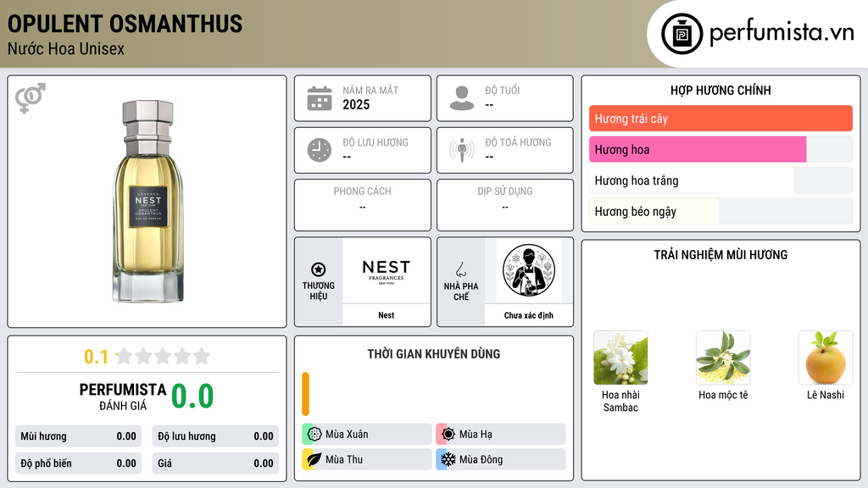The image size is (868, 488).
Task: Click the Mùi hương 0.00 score row
Action: (x=78, y=436)
